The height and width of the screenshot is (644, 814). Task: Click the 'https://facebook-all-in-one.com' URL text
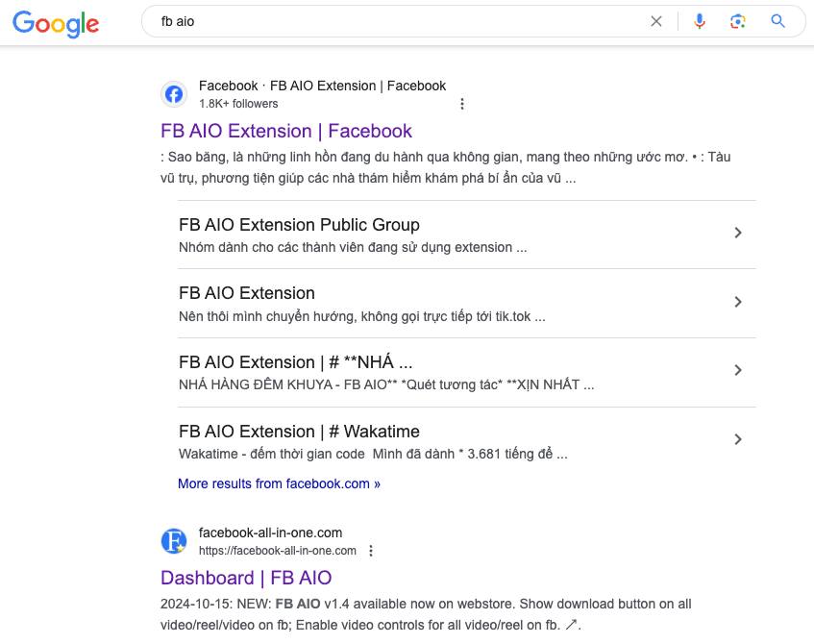[x=277, y=551]
